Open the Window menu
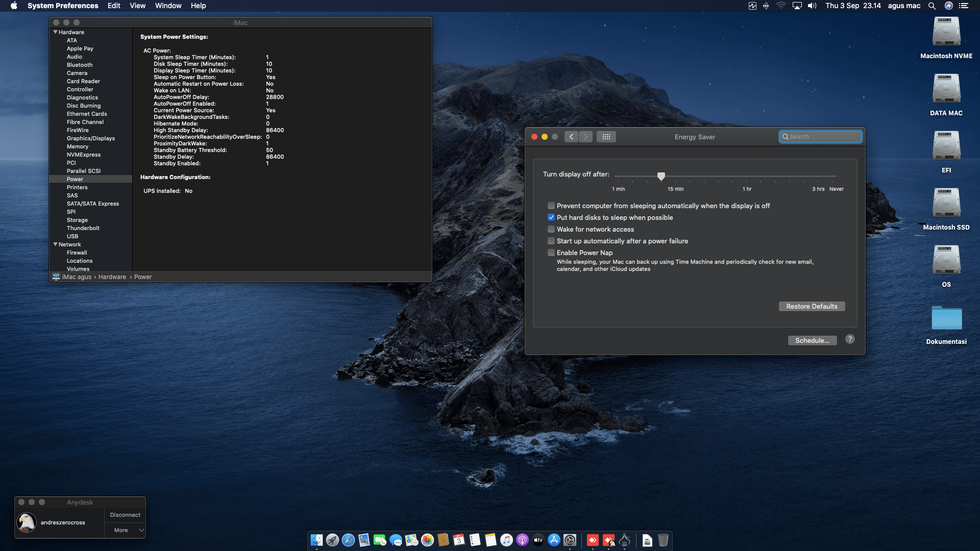980x551 pixels. pyautogui.click(x=168, y=6)
